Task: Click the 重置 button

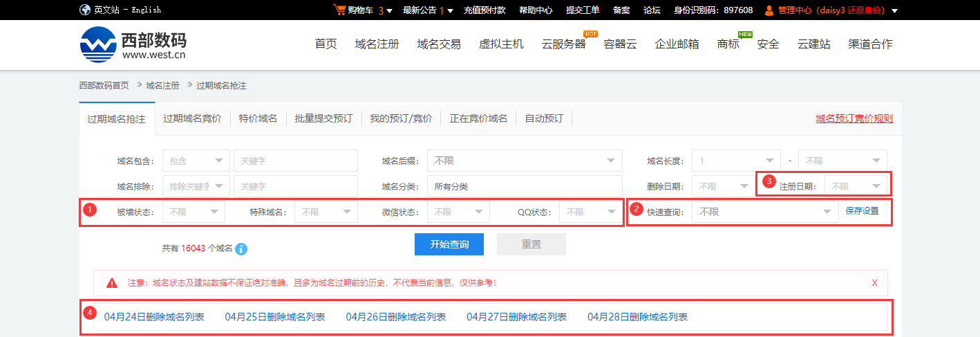Action: coord(531,244)
